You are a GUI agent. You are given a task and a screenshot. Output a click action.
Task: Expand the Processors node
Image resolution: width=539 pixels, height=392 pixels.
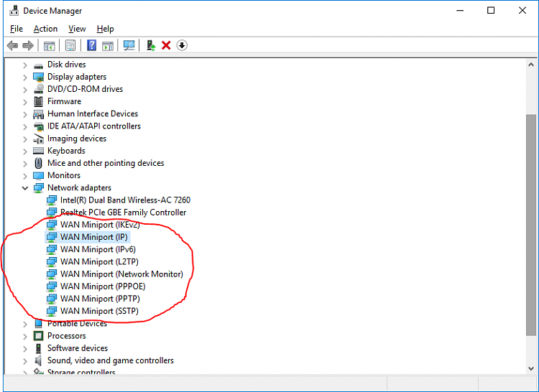pos(24,336)
